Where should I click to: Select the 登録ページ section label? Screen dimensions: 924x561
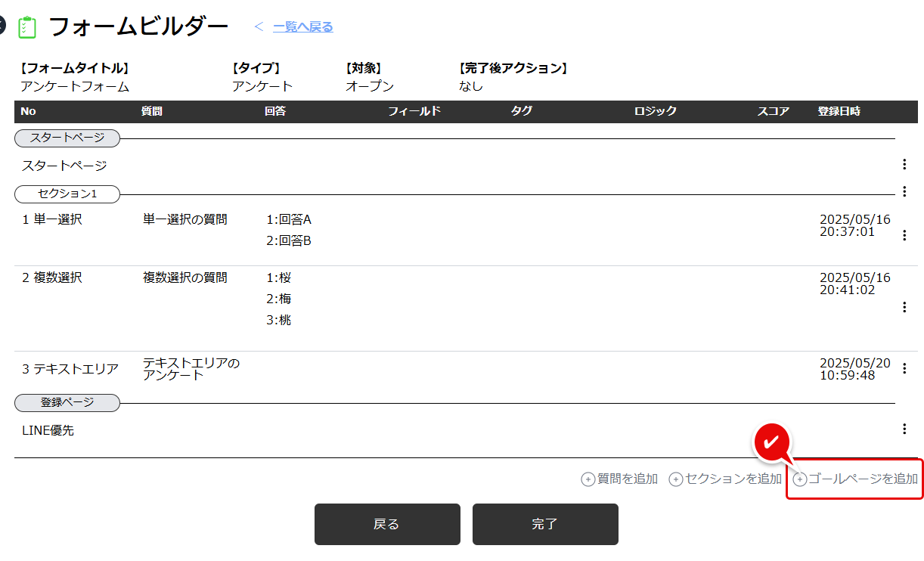click(67, 403)
